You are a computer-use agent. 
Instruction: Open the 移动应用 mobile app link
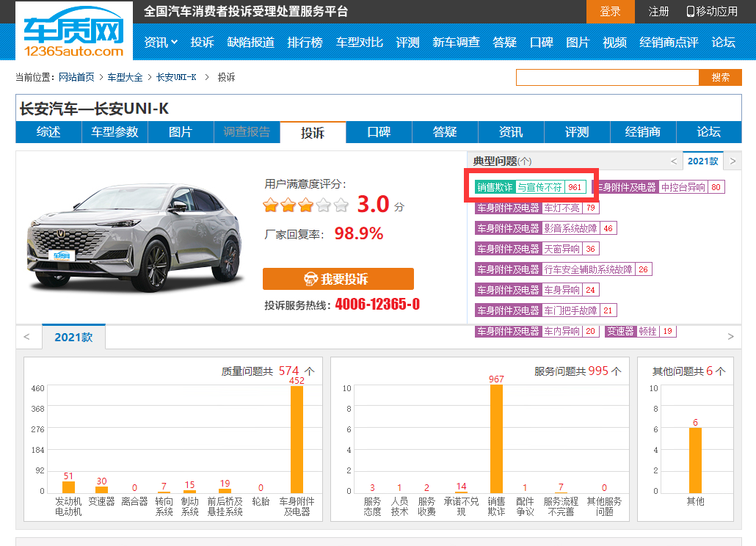pyautogui.click(x=712, y=11)
